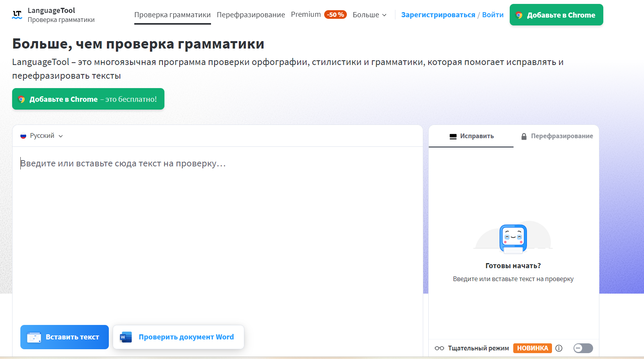
Task: Click the glasses icon for Тщательный режим
Action: (x=439, y=348)
